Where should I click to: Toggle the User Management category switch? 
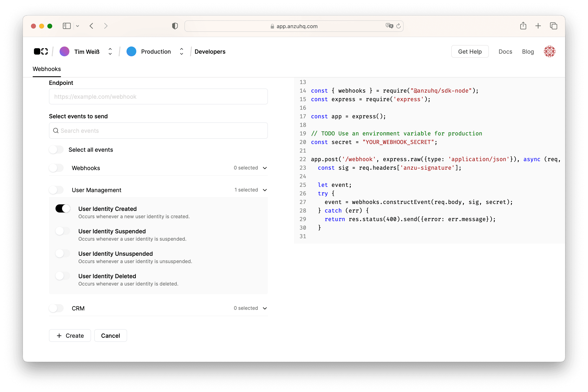tap(56, 190)
